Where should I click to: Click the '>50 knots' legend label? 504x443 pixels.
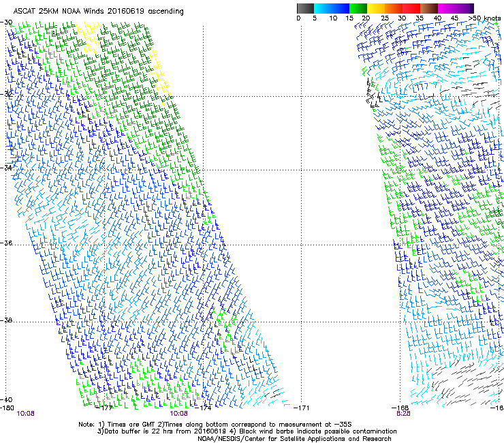(485, 18)
